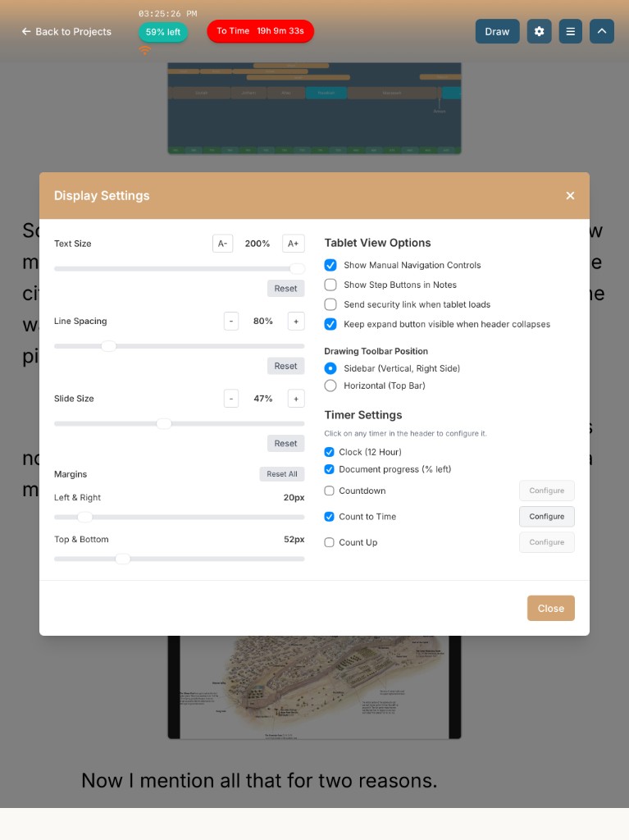Uncheck Clock (12 Hour) timer

click(330, 452)
